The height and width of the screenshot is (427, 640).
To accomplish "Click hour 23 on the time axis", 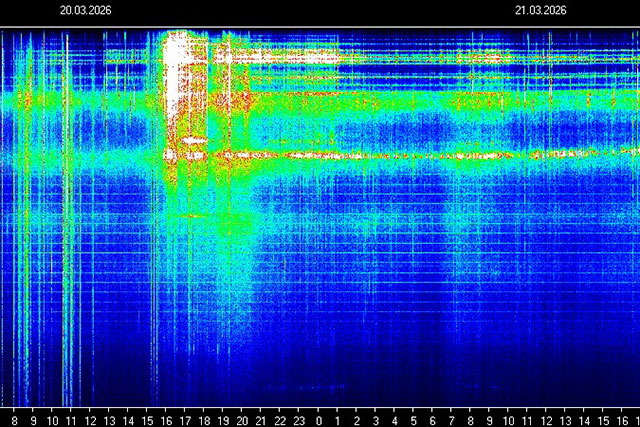I will (x=298, y=419).
